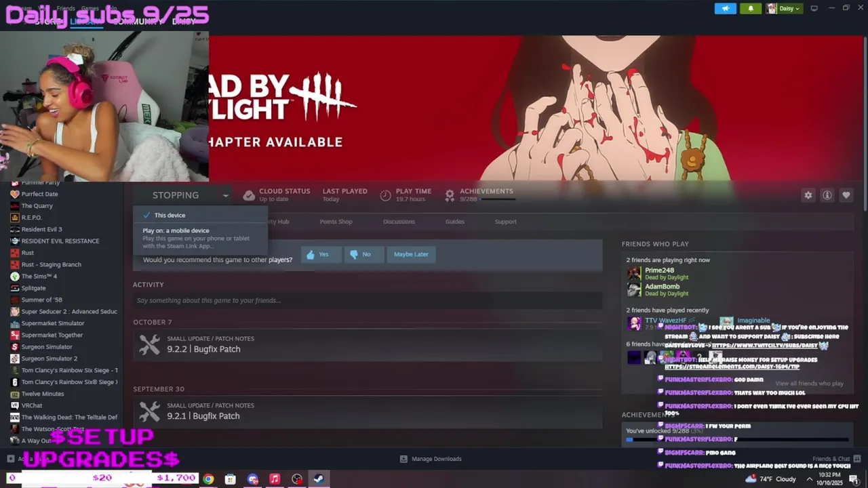Select Supermarket Together in the library
The height and width of the screenshot is (488, 868).
click(x=52, y=335)
